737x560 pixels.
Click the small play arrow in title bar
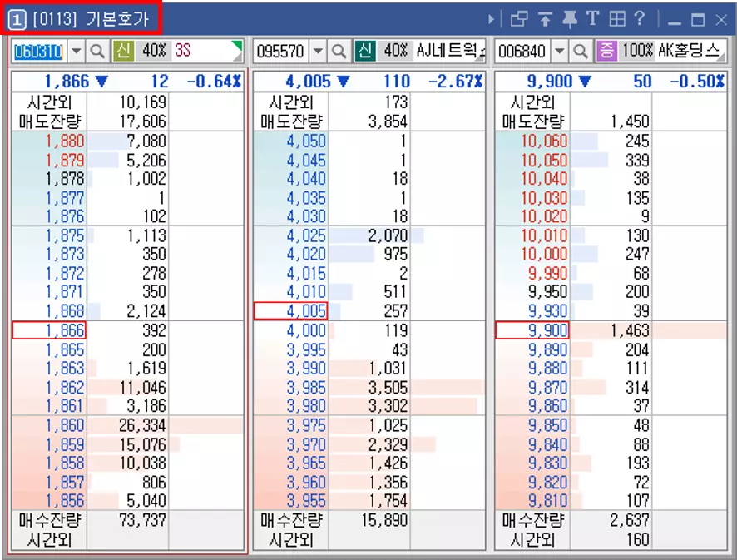point(491,19)
